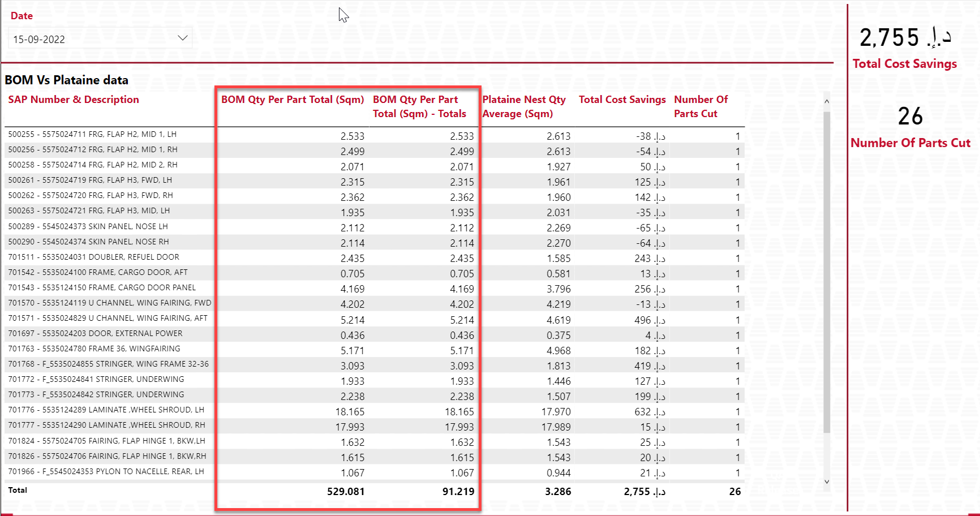Sort by BOM Qty Per Part Total (Sqm)

coord(292,100)
